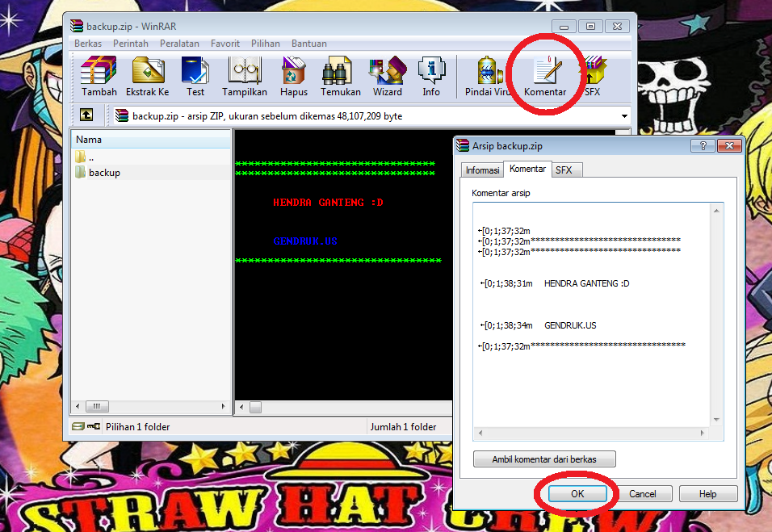Click inside the Komentar arsip text box
The height and width of the screenshot is (532, 772).
pyautogui.click(x=592, y=315)
